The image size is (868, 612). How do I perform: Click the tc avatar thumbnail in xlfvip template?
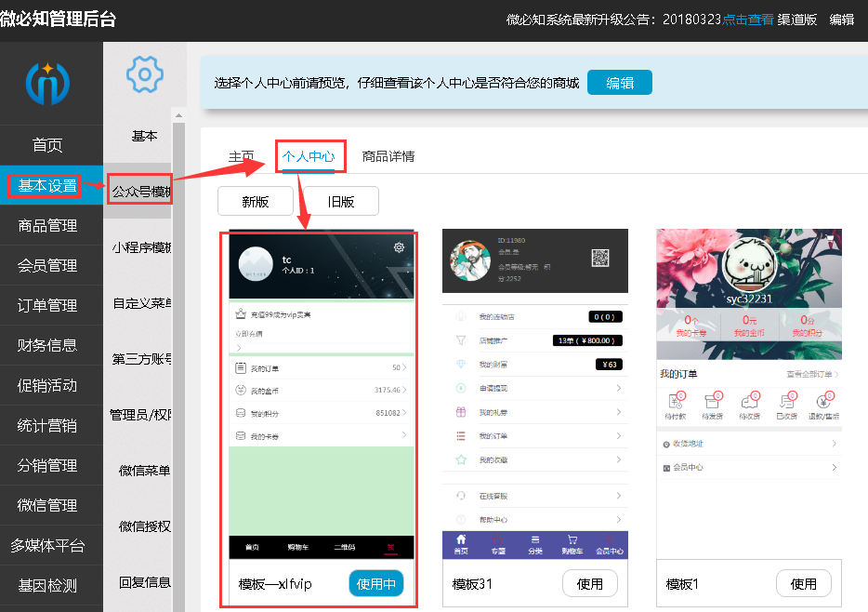tap(255, 262)
